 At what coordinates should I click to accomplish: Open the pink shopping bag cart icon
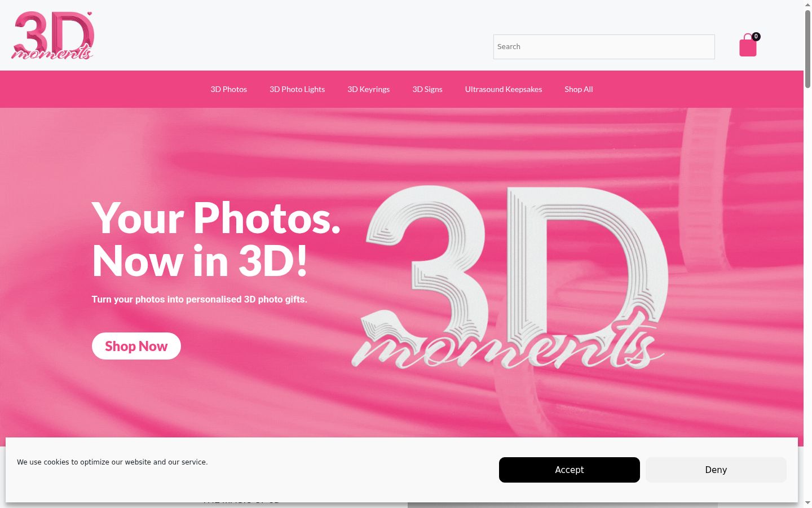pos(748,45)
